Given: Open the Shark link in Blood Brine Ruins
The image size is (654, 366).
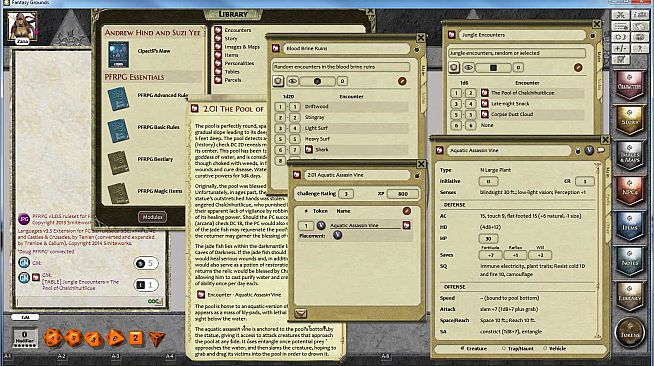Looking at the screenshot, I should 309,149.
